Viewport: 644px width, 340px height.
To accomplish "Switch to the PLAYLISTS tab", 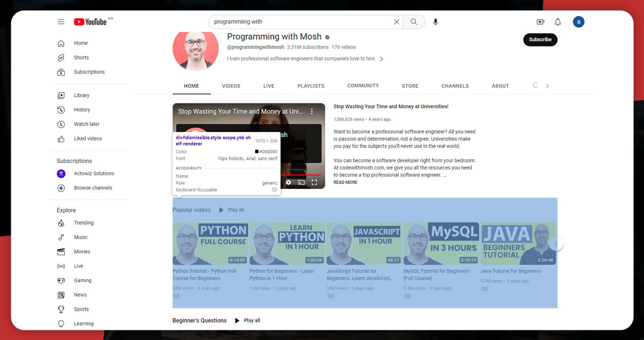I will click(x=311, y=86).
